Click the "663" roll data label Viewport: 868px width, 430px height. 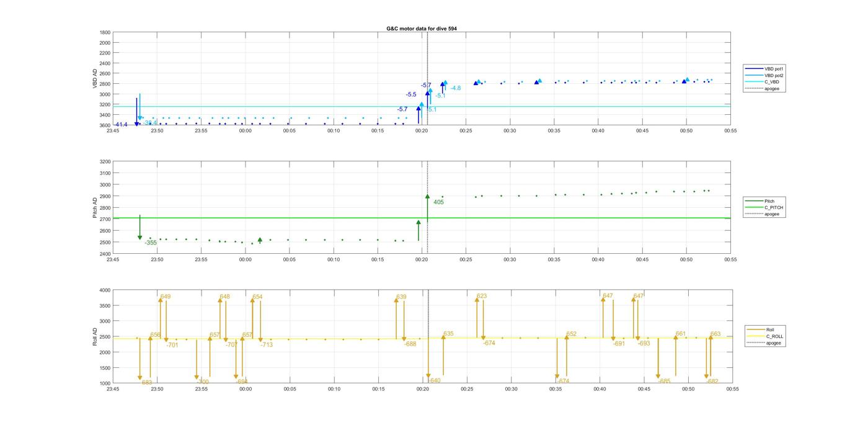(x=715, y=334)
